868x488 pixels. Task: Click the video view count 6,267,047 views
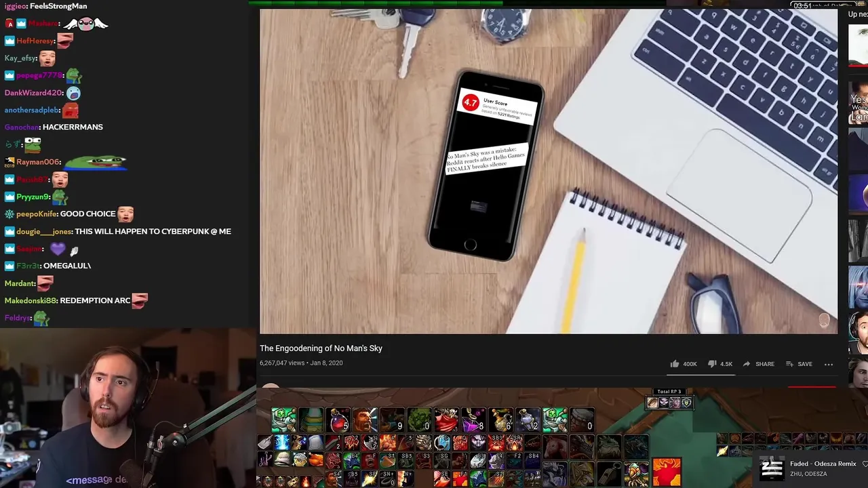(x=282, y=363)
